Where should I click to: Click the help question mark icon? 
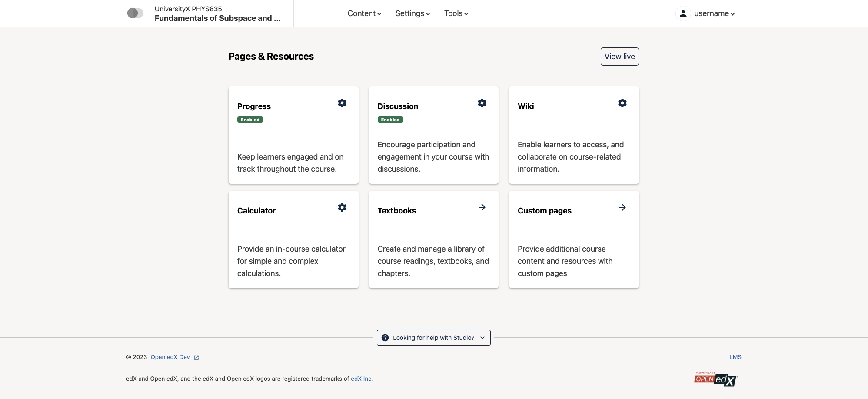click(385, 338)
